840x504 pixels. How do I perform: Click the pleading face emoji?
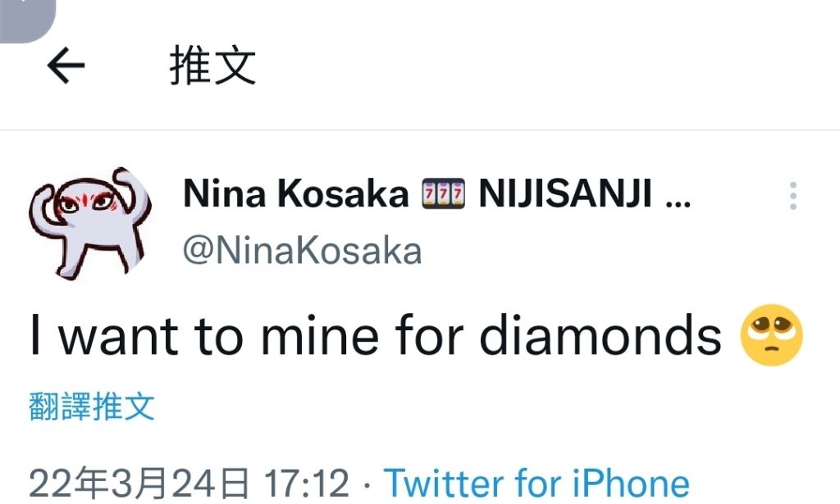(x=771, y=335)
